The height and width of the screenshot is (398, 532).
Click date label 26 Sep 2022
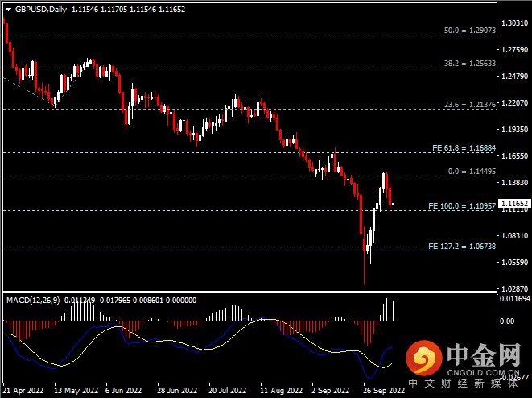pos(384,391)
